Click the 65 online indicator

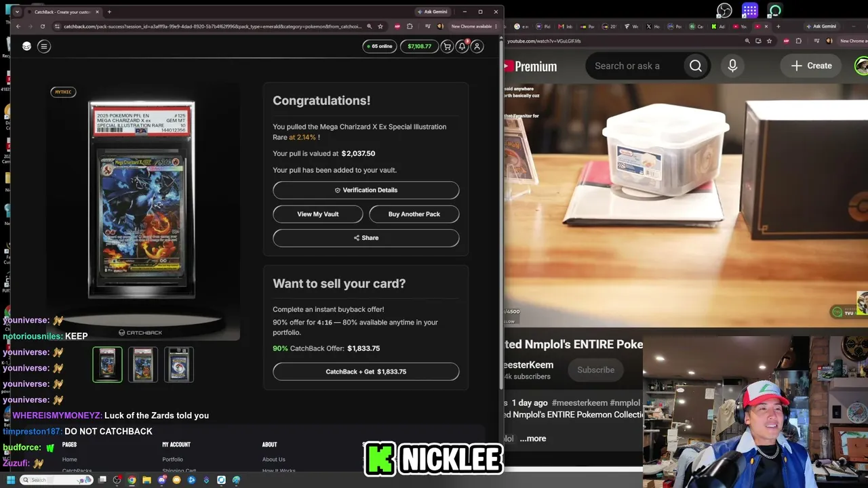pos(380,46)
